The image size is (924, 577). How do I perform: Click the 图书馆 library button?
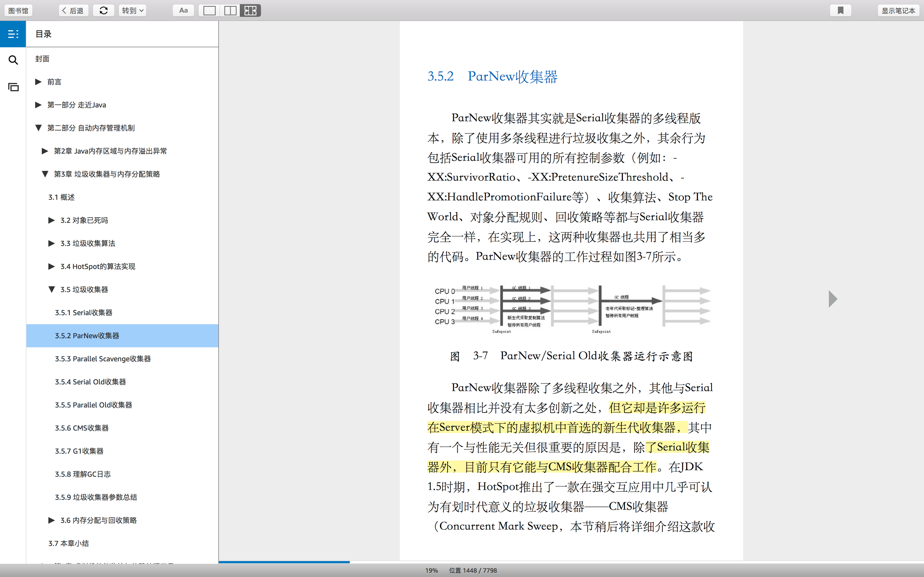pos(18,10)
